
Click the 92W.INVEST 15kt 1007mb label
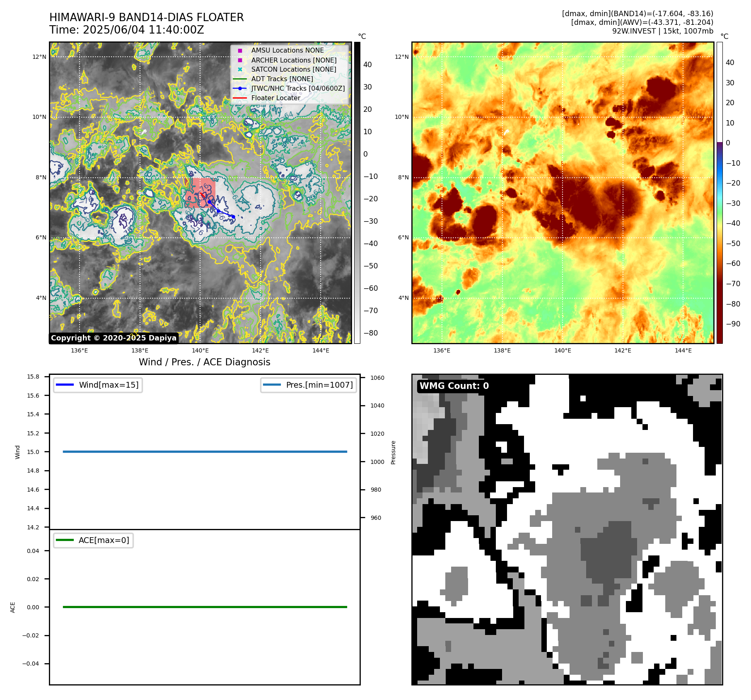point(663,31)
